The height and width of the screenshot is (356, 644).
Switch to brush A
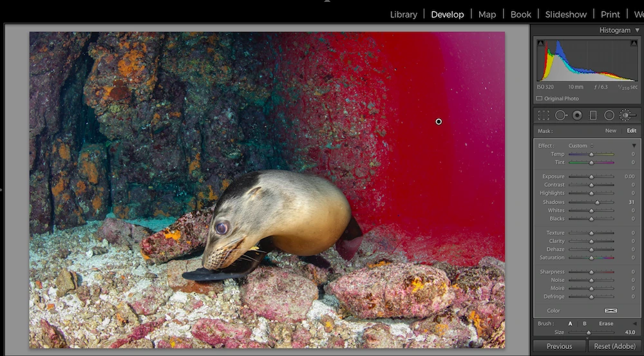[x=570, y=324]
